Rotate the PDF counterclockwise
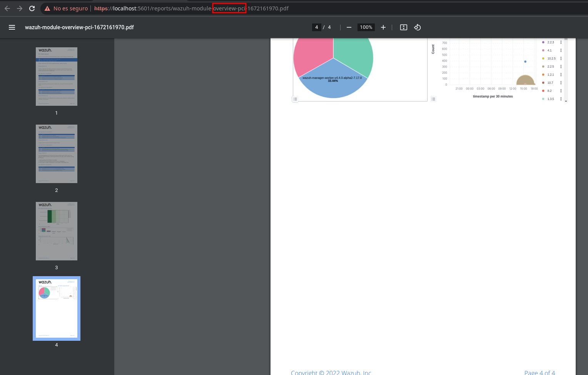The image size is (588, 375). (x=417, y=27)
